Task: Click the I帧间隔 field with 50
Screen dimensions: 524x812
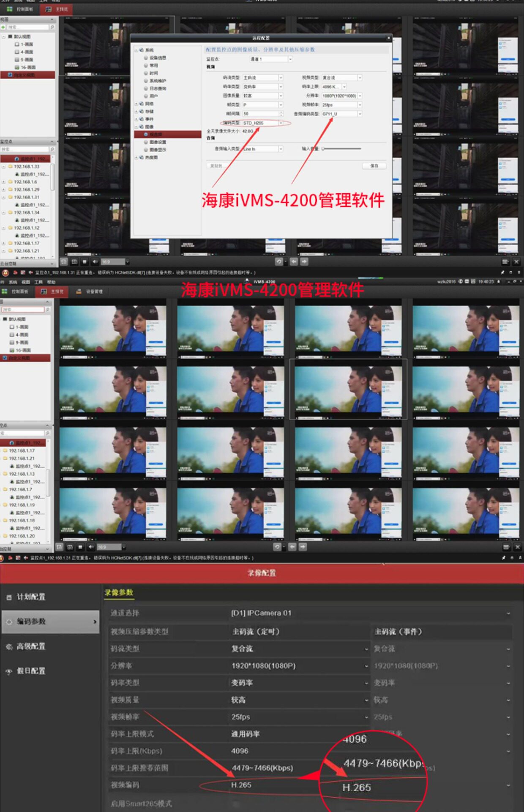Action: [262, 114]
